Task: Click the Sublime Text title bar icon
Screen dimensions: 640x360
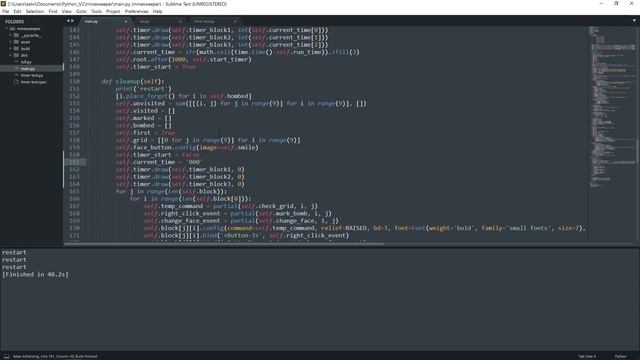Action: pyautogui.click(x=3, y=4)
